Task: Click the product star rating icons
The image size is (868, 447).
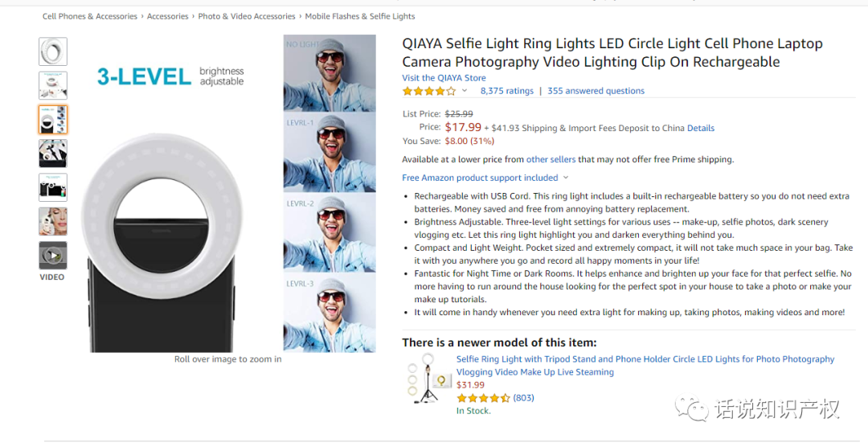Action: pos(428,91)
